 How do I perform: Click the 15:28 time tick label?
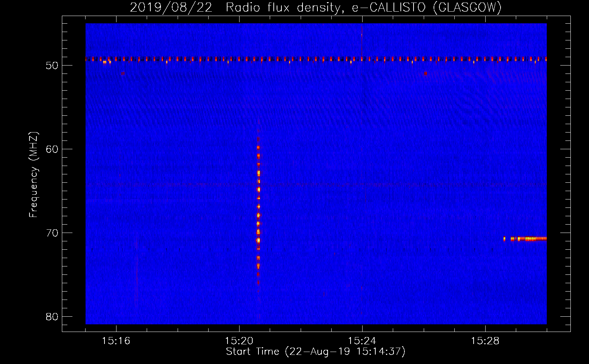[x=485, y=341]
